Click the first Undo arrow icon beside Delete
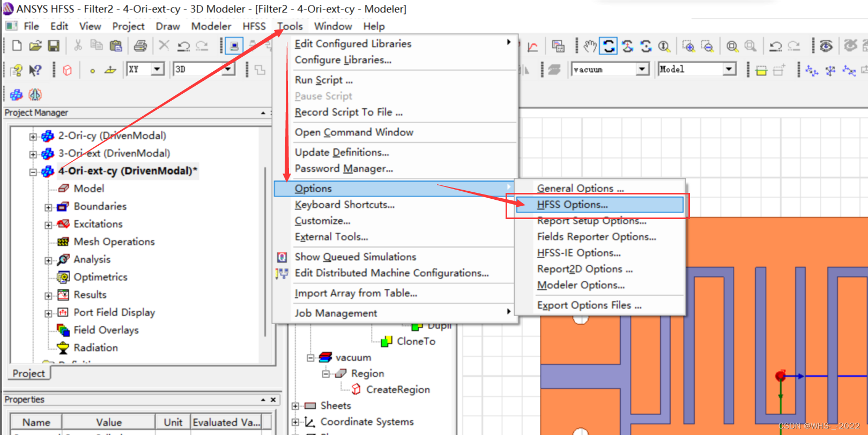 (x=183, y=46)
